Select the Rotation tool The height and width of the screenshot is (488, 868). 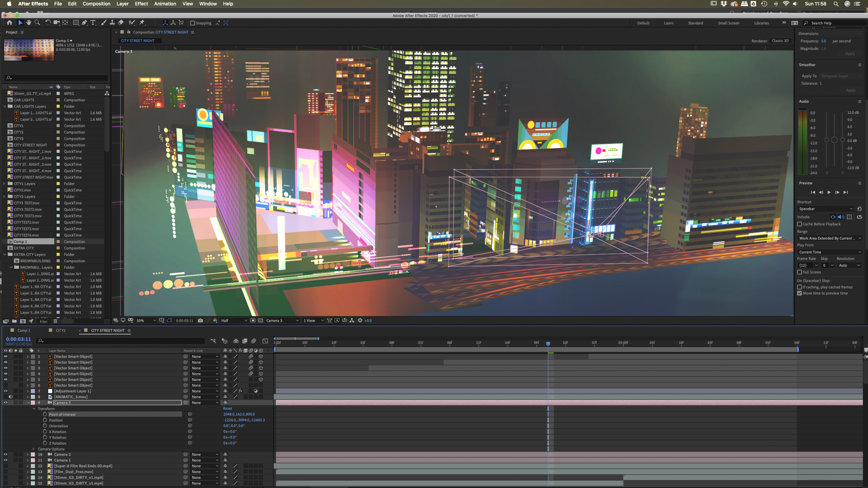coord(48,23)
